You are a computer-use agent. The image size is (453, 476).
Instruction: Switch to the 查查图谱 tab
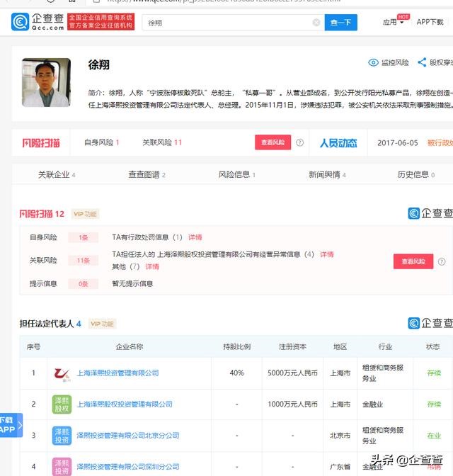tap(147, 174)
